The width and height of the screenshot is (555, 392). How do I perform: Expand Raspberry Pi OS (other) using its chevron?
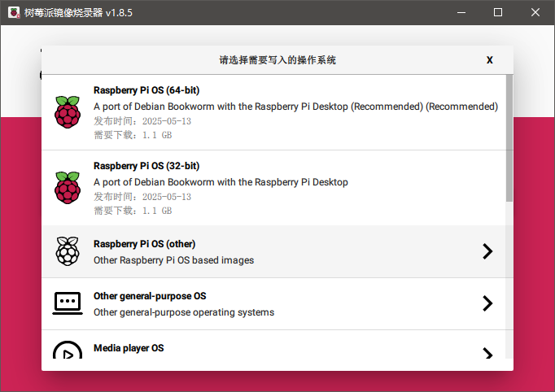tap(487, 251)
